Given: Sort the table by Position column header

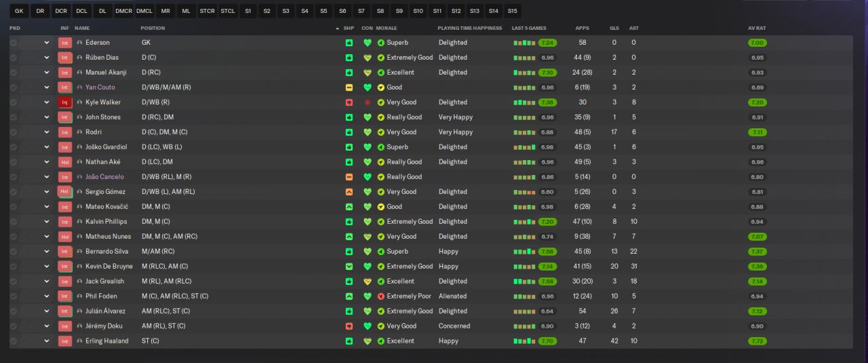Looking at the screenshot, I should coord(153,28).
